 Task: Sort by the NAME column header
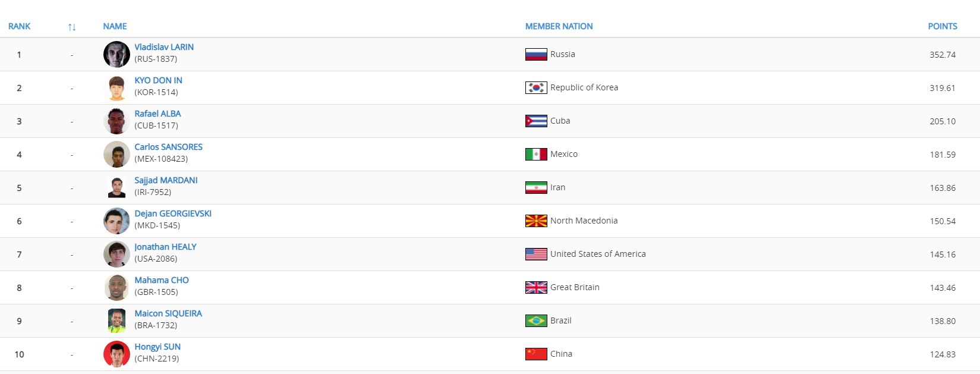click(115, 26)
